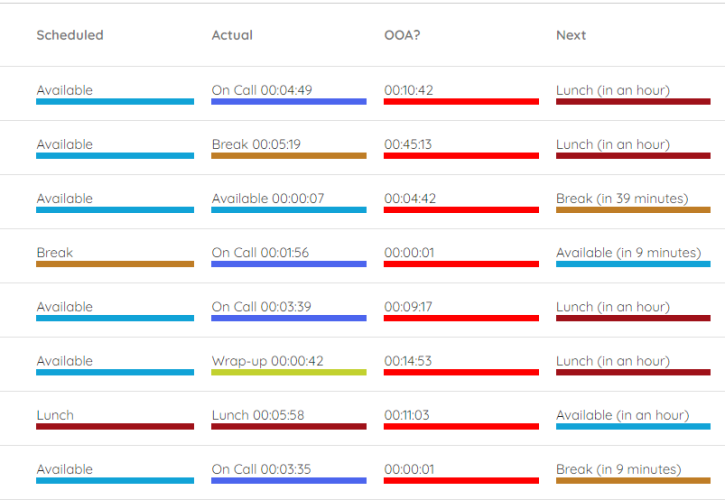This screenshot has width=725, height=500.
Task: Click the Actual column header
Action: (x=232, y=35)
